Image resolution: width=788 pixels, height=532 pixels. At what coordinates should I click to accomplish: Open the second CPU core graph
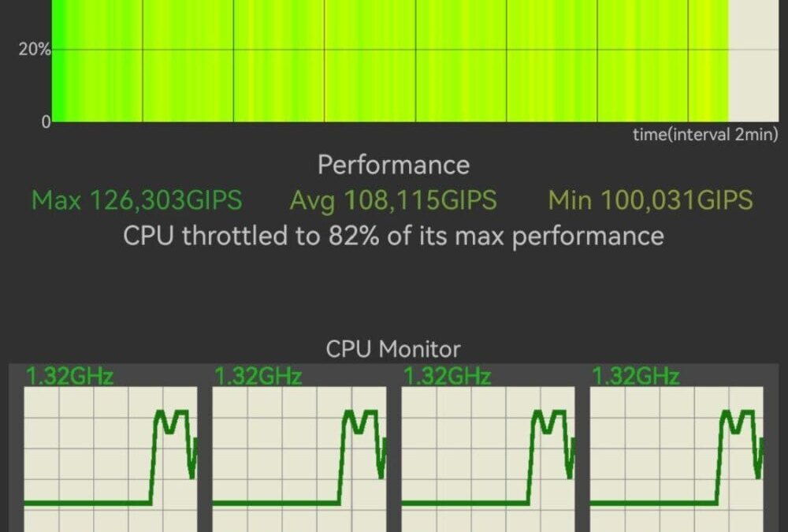point(299,457)
